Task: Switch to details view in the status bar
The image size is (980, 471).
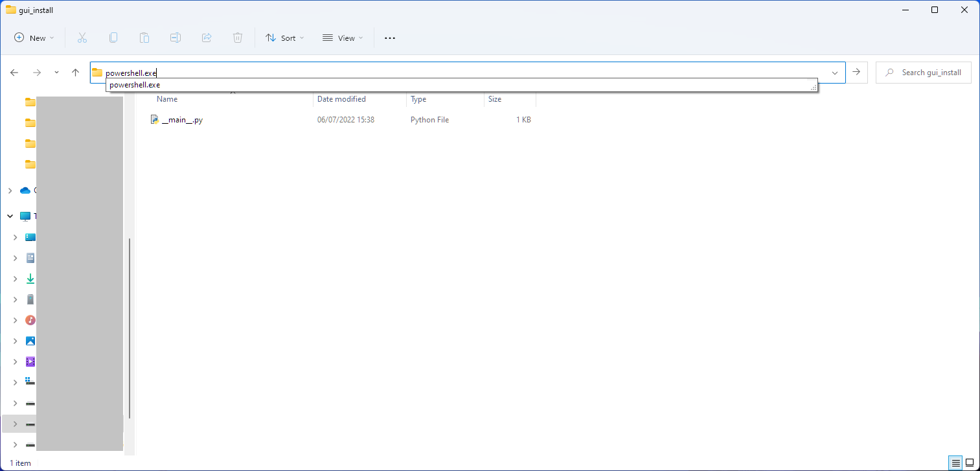Action: pyautogui.click(x=955, y=463)
